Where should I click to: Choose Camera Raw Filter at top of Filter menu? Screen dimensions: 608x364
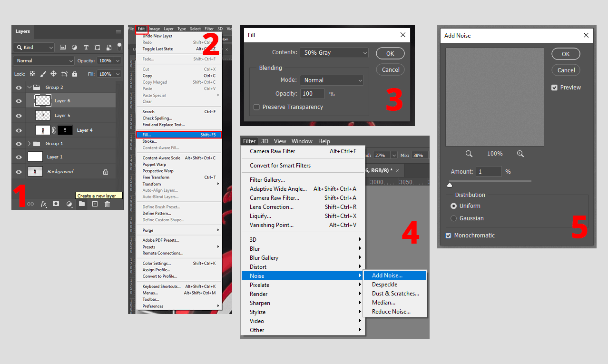coord(303,151)
